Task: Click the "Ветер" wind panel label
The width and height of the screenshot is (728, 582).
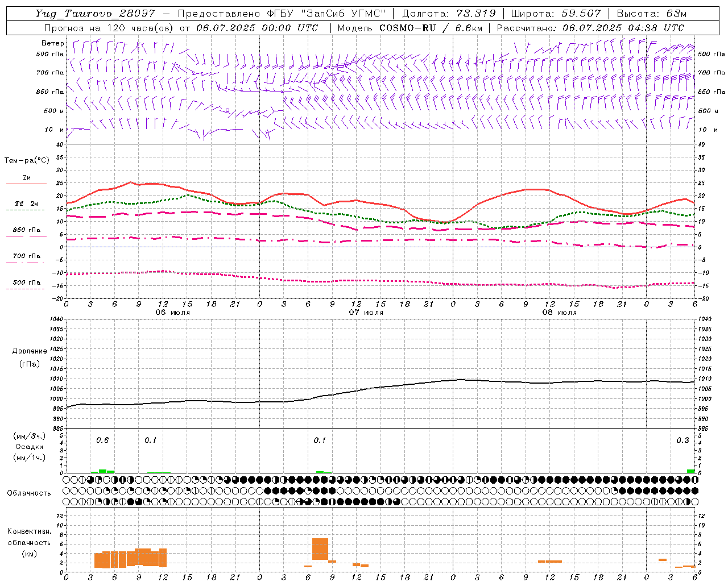Action: click(x=53, y=43)
